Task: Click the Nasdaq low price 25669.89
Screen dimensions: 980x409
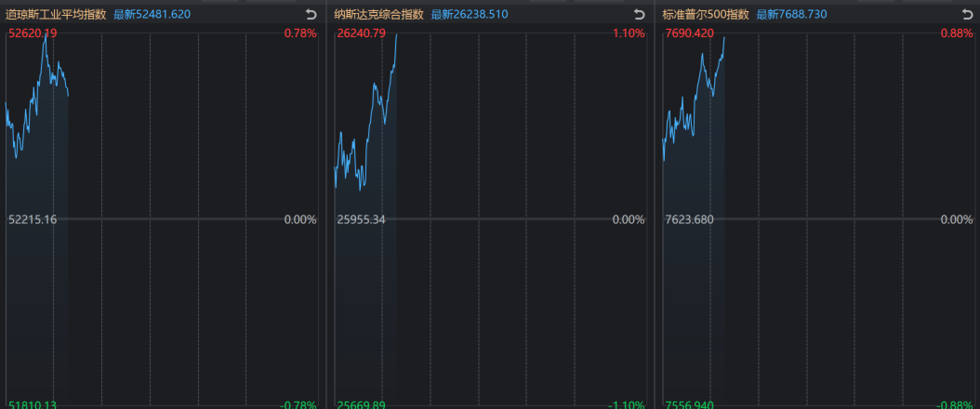Action: [362, 404]
